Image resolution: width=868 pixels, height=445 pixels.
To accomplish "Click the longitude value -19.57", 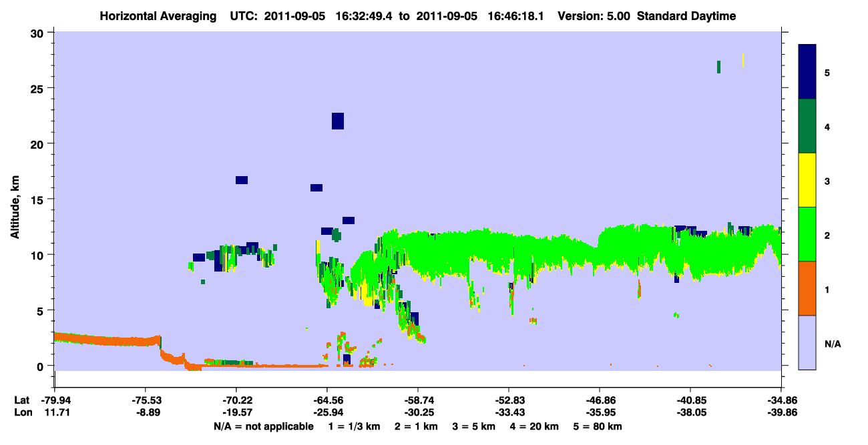I will [x=236, y=412].
